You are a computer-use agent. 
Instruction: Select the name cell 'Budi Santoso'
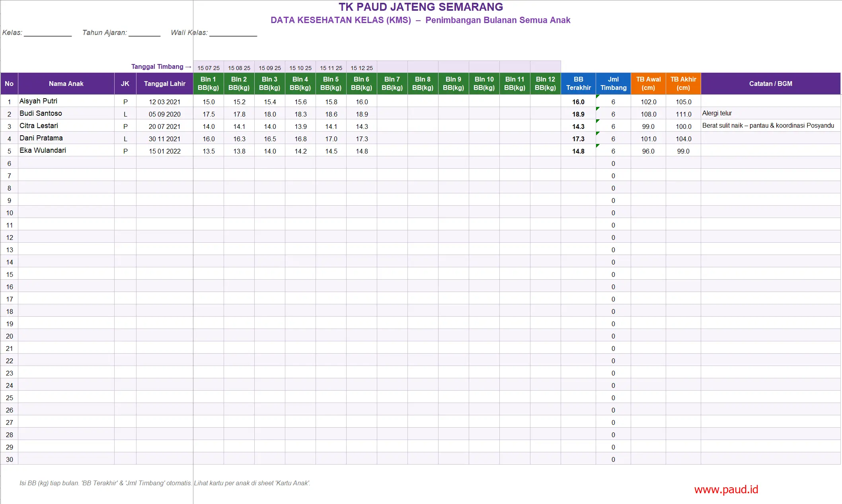point(66,113)
